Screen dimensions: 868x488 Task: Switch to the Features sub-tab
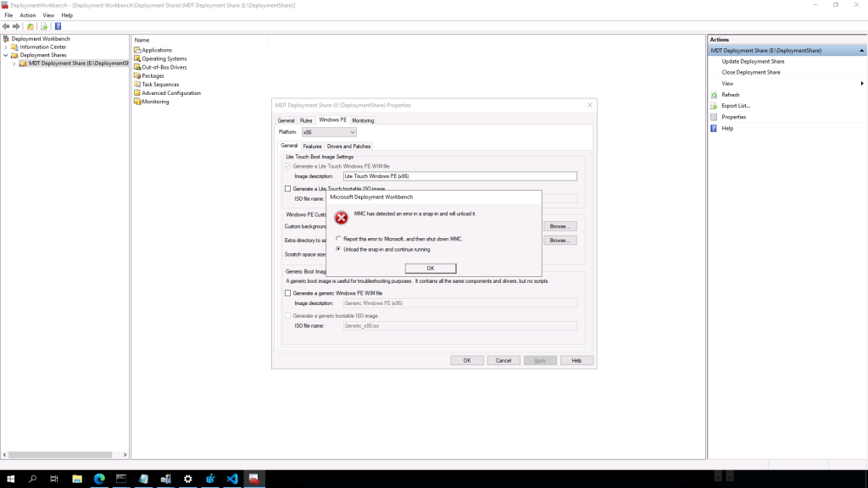[312, 147]
